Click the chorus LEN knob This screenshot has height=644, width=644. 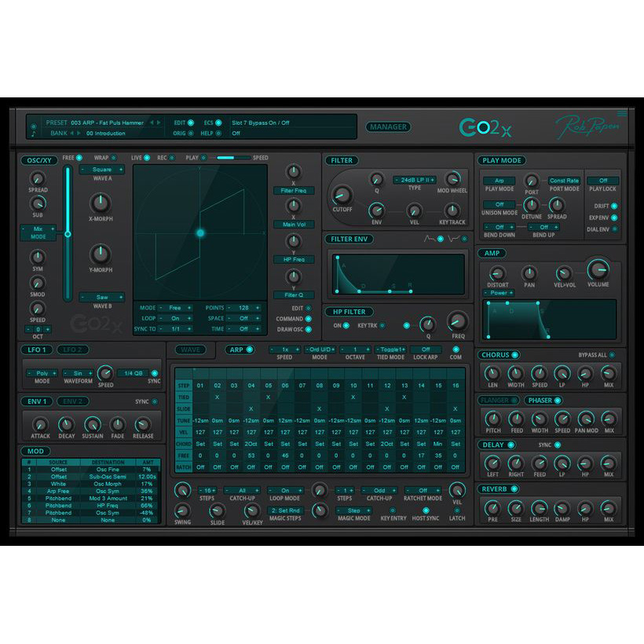tap(492, 374)
